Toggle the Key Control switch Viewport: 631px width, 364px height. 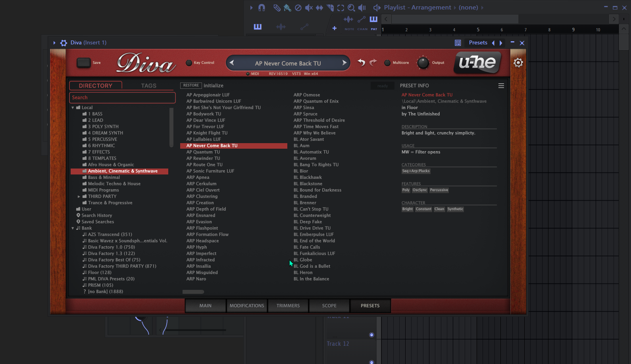[x=189, y=63]
